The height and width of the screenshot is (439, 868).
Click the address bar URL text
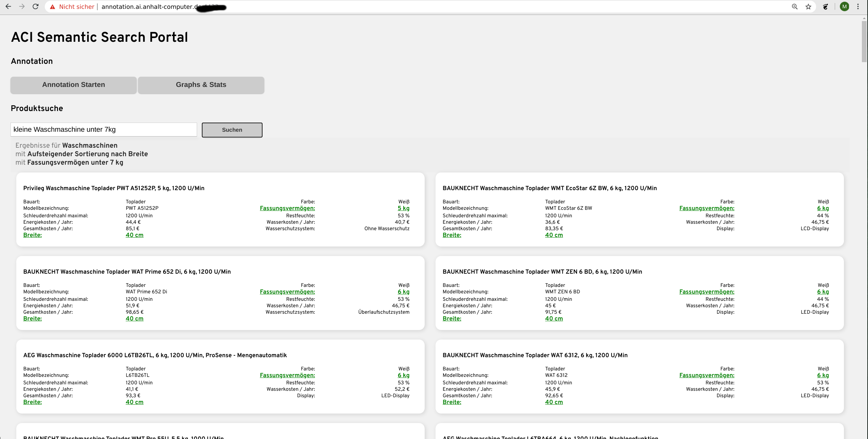coord(151,7)
